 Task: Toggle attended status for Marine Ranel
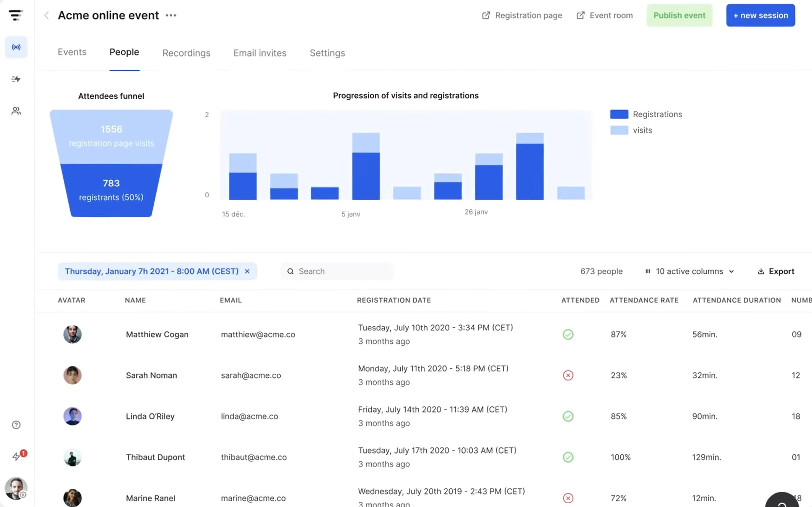coord(568,498)
